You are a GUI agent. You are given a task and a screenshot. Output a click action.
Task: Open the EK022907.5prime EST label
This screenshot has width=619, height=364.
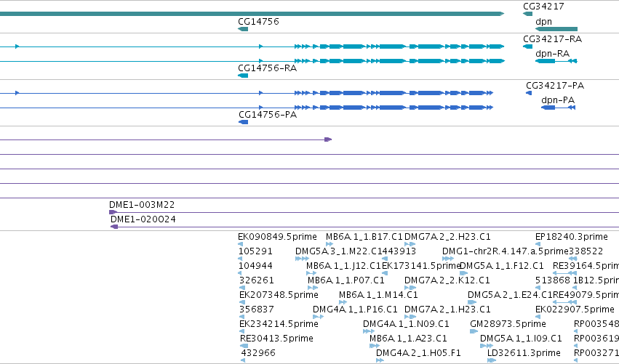tap(575, 310)
